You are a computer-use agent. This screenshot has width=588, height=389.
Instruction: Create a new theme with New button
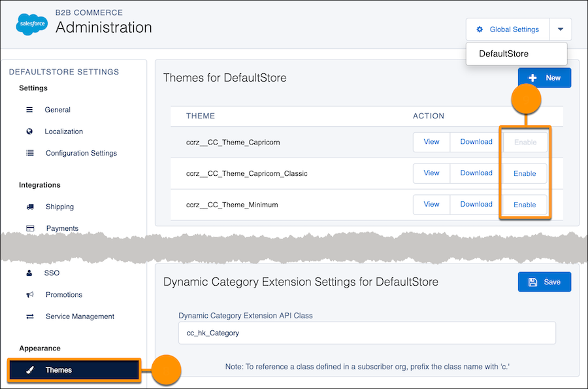[x=544, y=78]
